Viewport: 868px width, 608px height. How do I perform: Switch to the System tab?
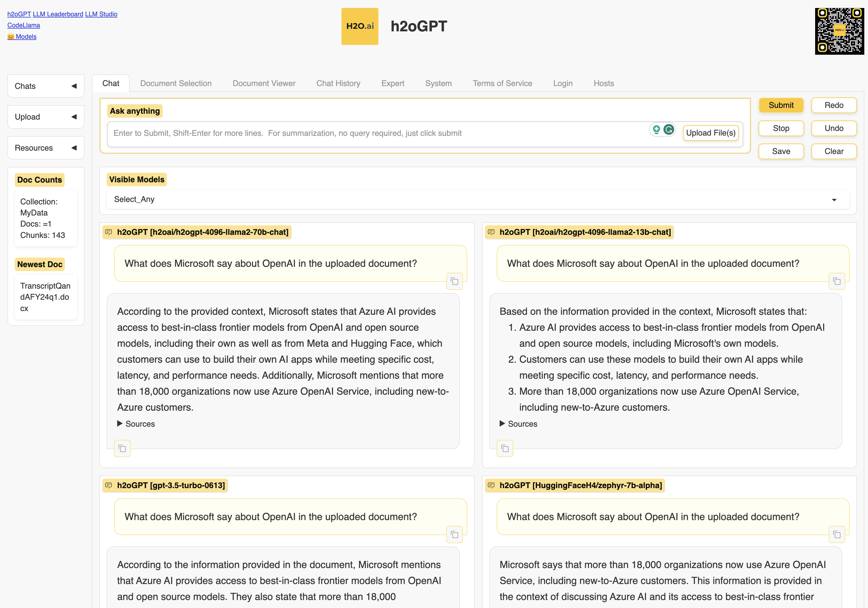tap(438, 83)
